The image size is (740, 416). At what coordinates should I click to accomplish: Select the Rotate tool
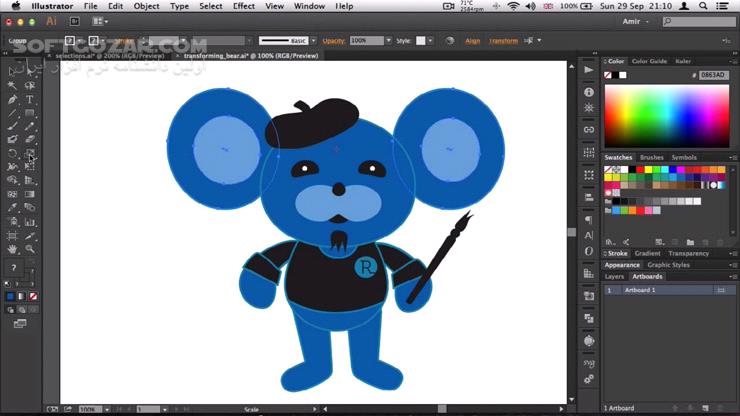[x=12, y=153]
